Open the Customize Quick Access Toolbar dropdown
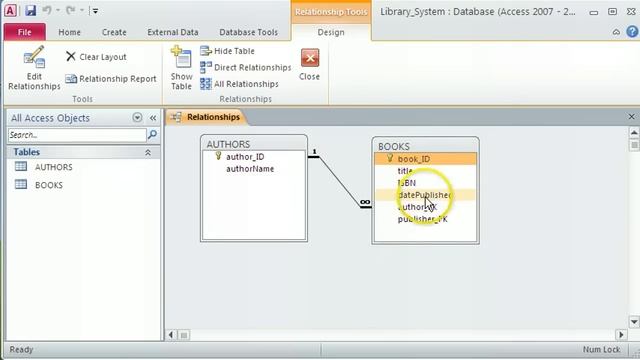Screen dimensions: 640x360 (x=95, y=11)
